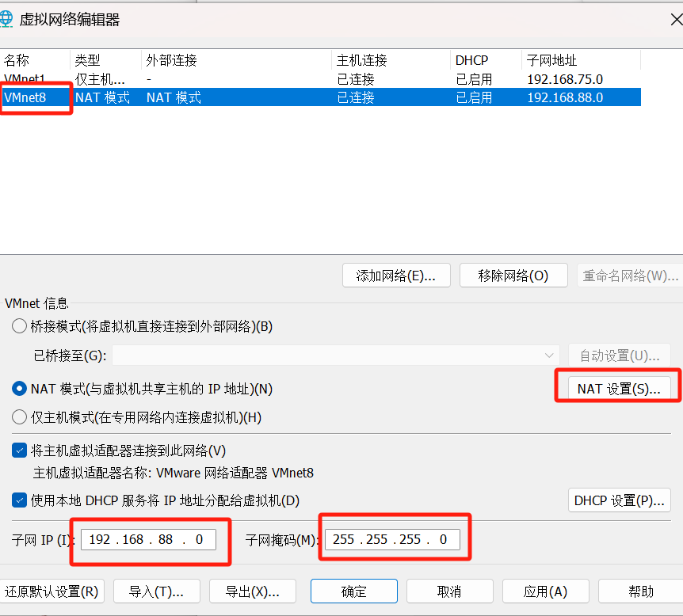Click the 移除网络(O) button
Viewport: 683px width, 616px height.
[513, 275]
